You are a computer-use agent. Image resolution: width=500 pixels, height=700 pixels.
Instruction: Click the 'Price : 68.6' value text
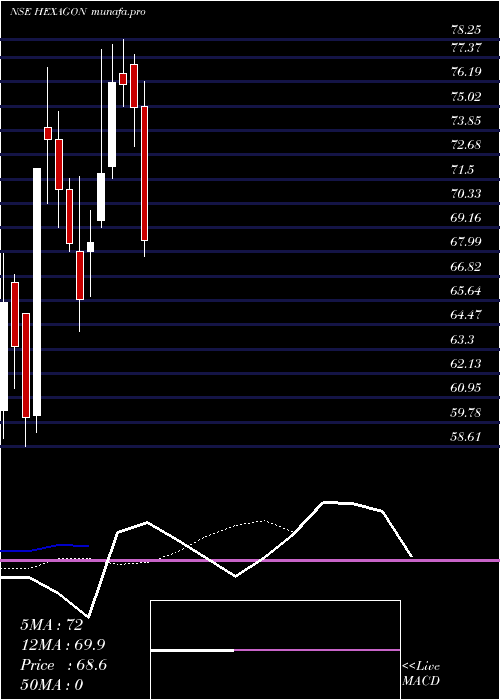pyautogui.click(x=63, y=665)
